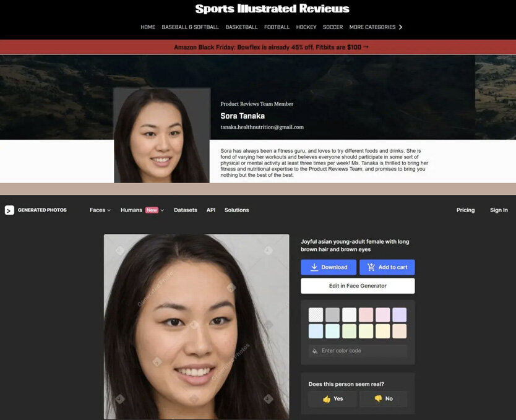
Task: Open the Basketball category
Action: pos(241,27)
